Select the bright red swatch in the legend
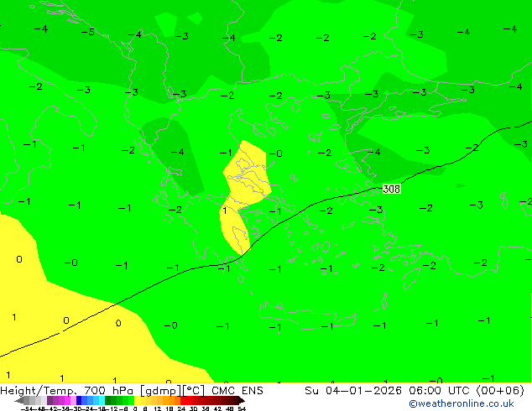 pyautogui.click(x=183, y=400)
